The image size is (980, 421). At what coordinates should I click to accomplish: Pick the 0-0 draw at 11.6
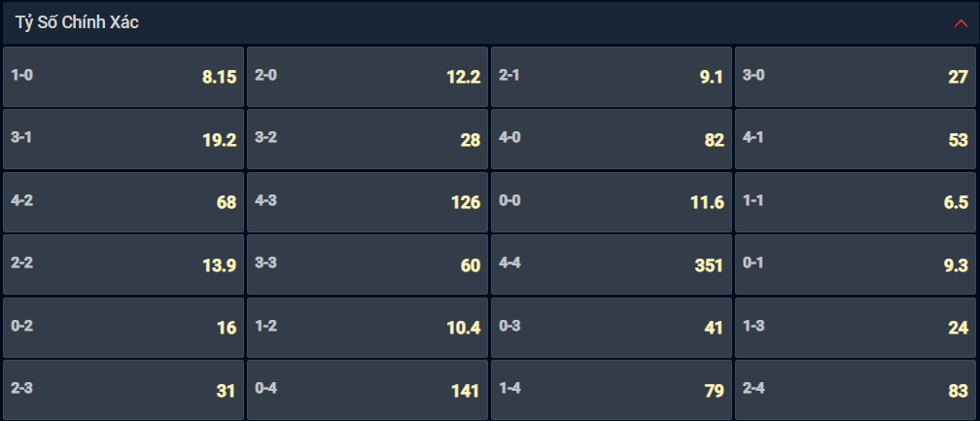[x=612, y=202]
